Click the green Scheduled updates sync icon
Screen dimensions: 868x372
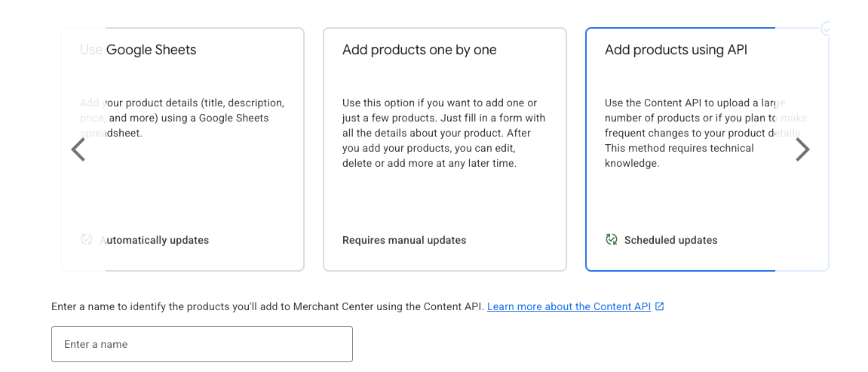[x=611, y=240]
